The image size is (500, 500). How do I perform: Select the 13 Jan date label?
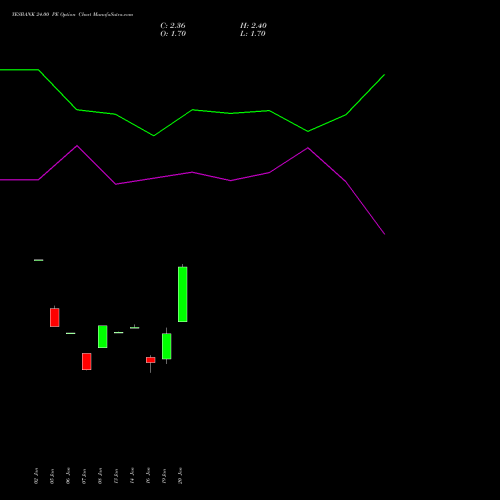pyautogui.click(x=116, y=476)
